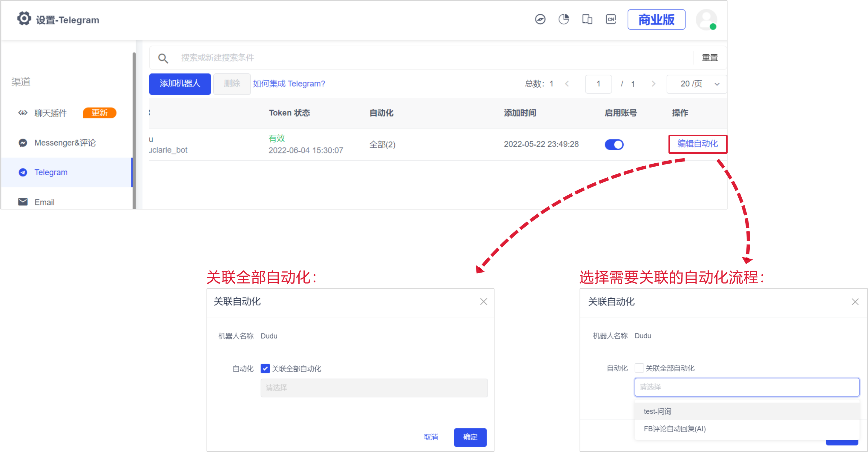
Task: Open the active 请选择 dropdown in right dialog
Action: [747, 387]
